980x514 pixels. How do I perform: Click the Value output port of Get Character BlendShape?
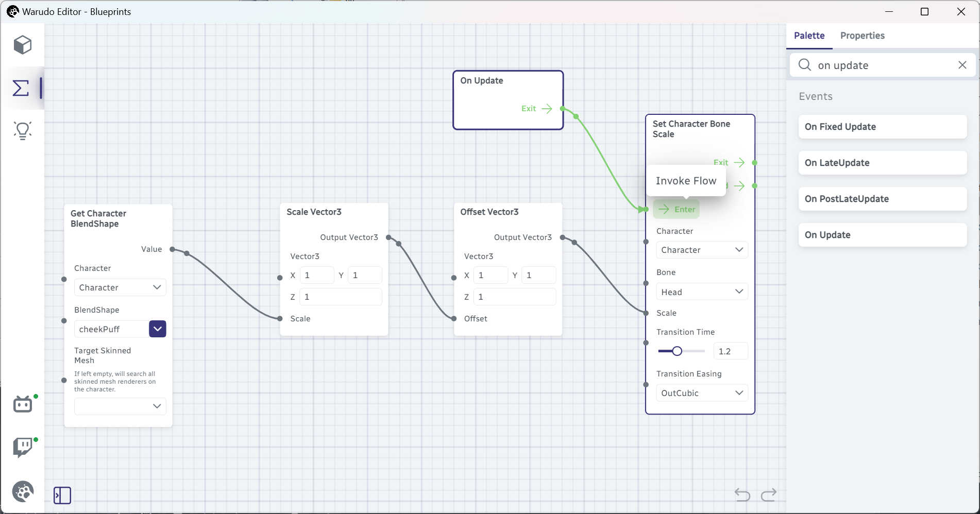[172, 249]
